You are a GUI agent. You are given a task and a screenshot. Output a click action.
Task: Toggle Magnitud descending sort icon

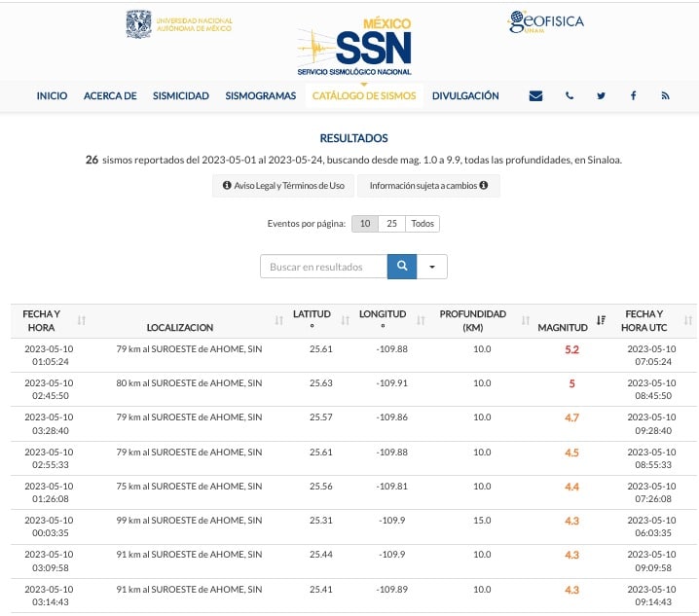click(x=601, y=320)
